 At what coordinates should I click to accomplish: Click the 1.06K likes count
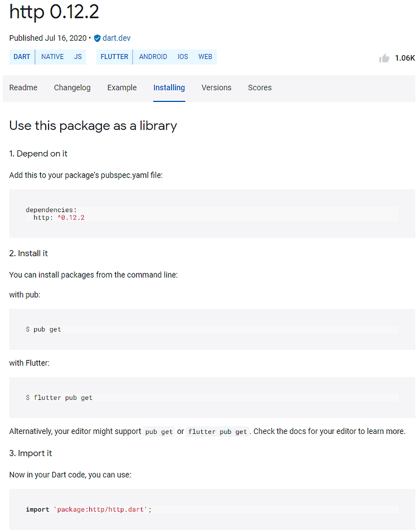pos(405,58)
